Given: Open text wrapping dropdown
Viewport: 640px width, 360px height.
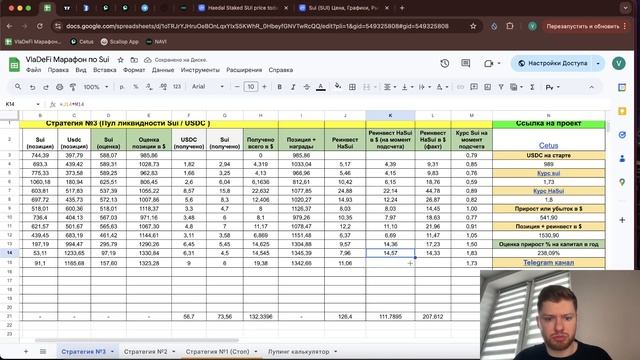Looking at the screenshot, I should (424, 87).
